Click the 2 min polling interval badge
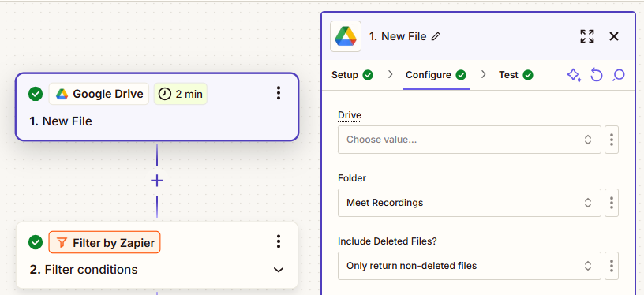 pyautogui.click(x=181, y=94)
